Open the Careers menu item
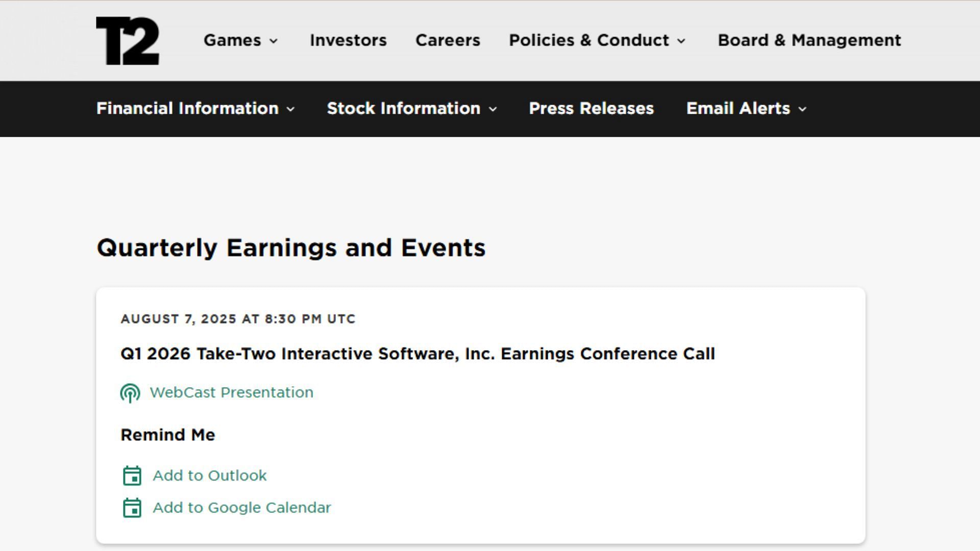The width and height of the screenshot is (980, 551). pos(448,40)
